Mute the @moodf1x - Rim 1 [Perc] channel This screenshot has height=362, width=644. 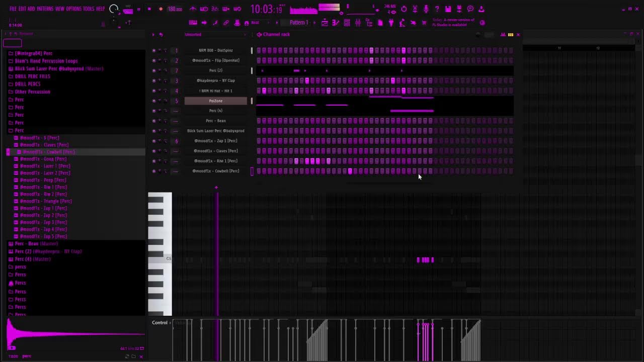click(x=154, y=161)
